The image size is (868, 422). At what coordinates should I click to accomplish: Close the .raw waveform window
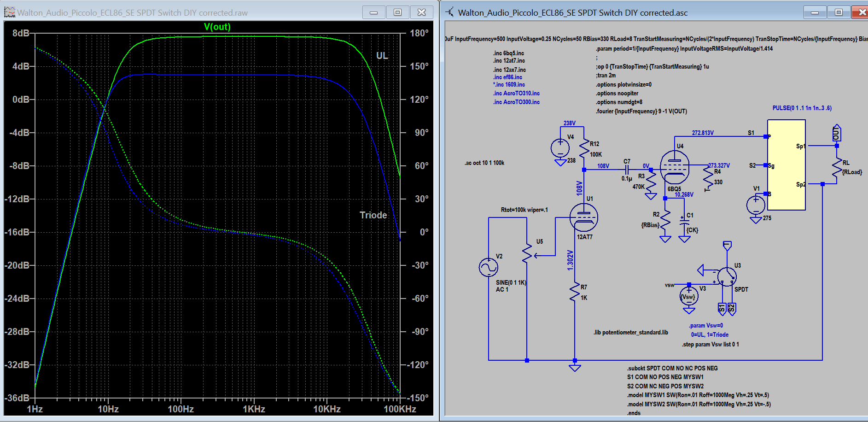tap(421, 12)
